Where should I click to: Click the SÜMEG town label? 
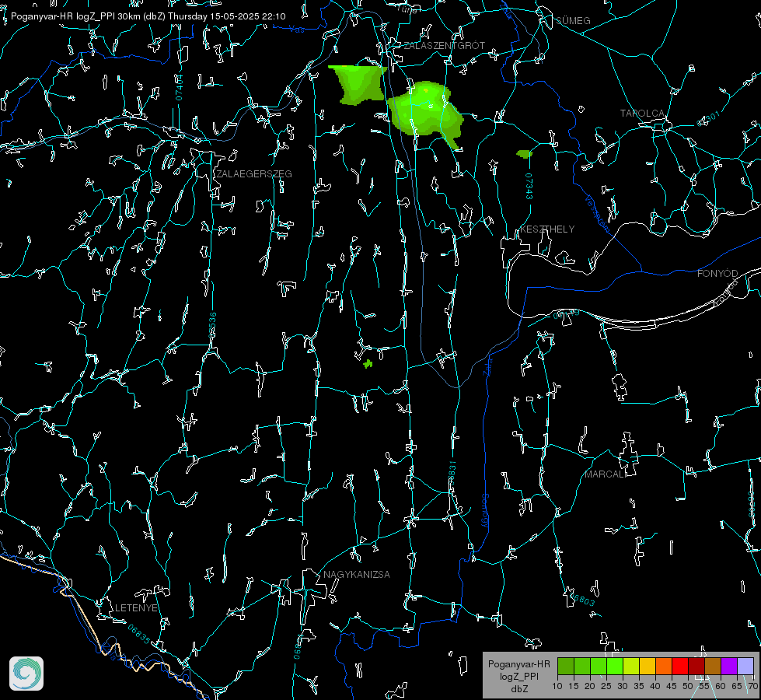(x=573, y=20)
